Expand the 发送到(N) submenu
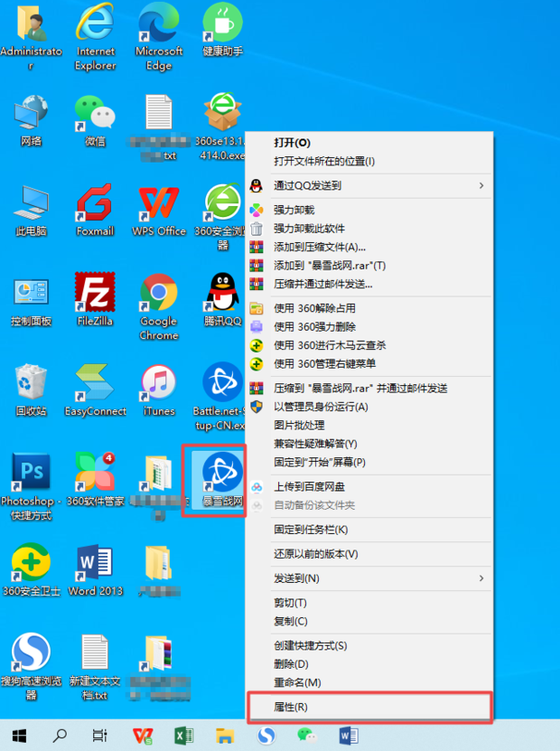Viewport: 560px width, 751px height. click(x=369, y=578)
